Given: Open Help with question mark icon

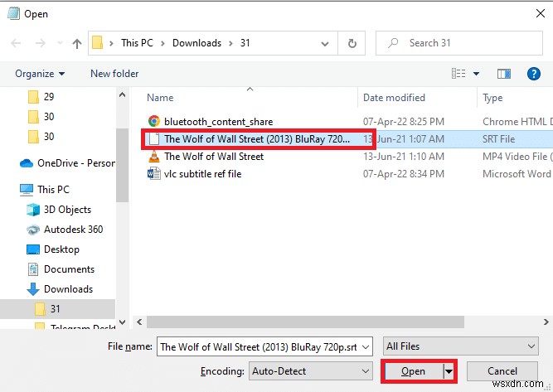Looking at the screenshot, I should pyautogui.click(x=534, y=74).
